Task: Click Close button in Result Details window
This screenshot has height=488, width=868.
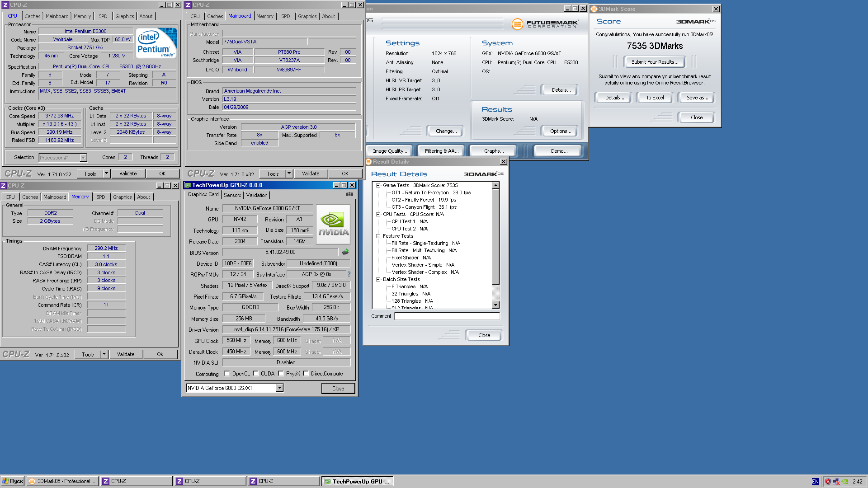Action: (484, 335)
